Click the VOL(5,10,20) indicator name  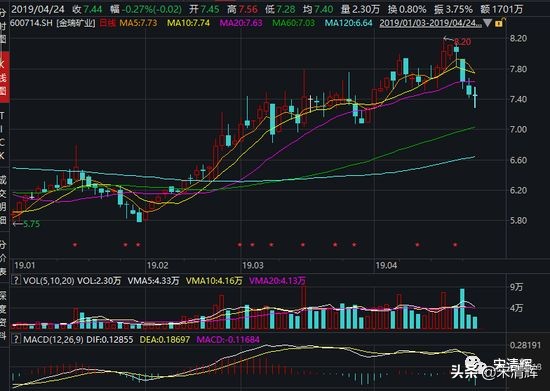tap(48, 281)
